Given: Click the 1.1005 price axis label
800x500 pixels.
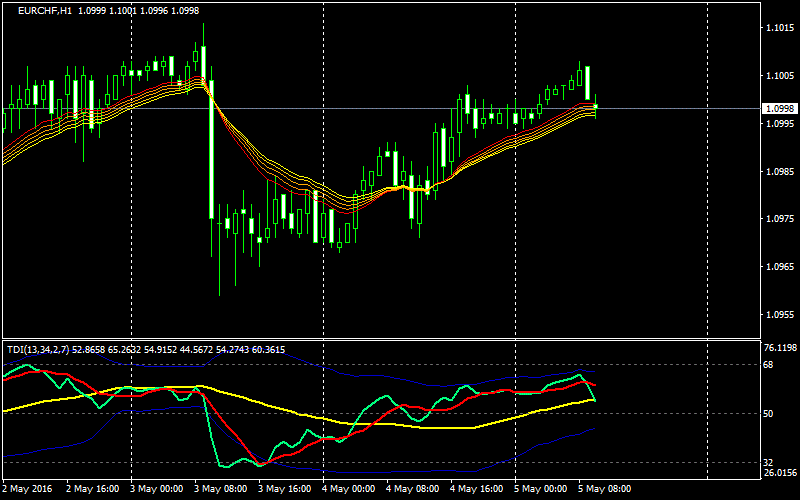Looking at the screenshot, I should coord(780,76).
